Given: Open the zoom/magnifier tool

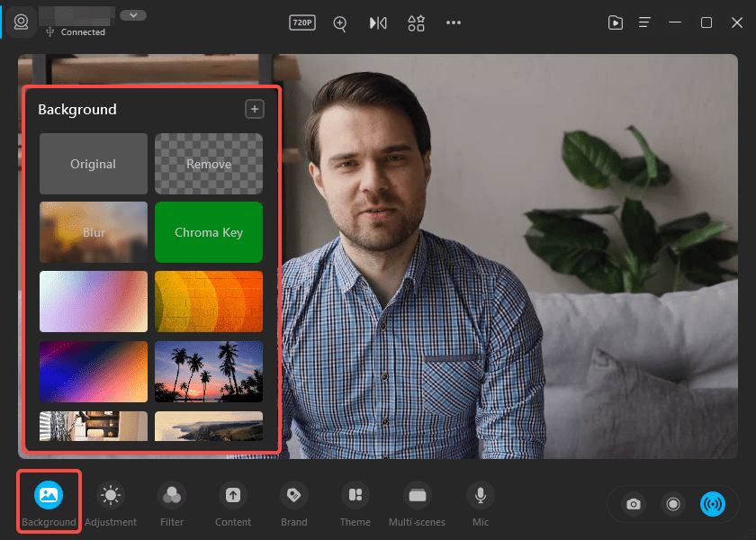Looking at the screenshot, I should click(x=340, y=22).
